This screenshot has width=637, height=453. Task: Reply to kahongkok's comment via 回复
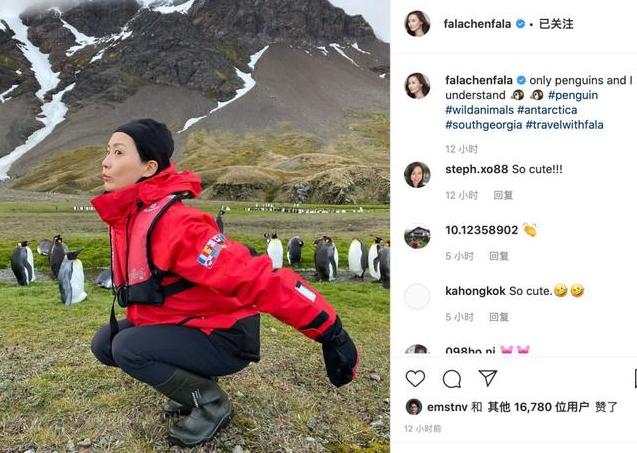click(x=499, y=317)
